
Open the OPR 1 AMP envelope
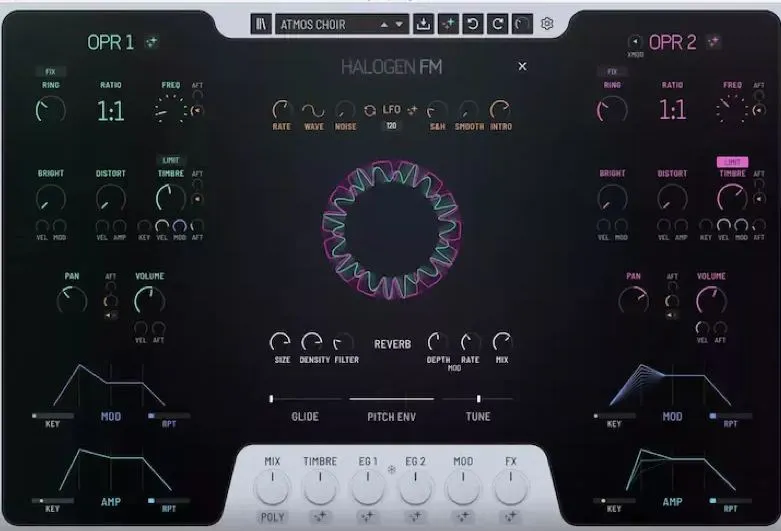pyautogui.click(x=115, y=470)
